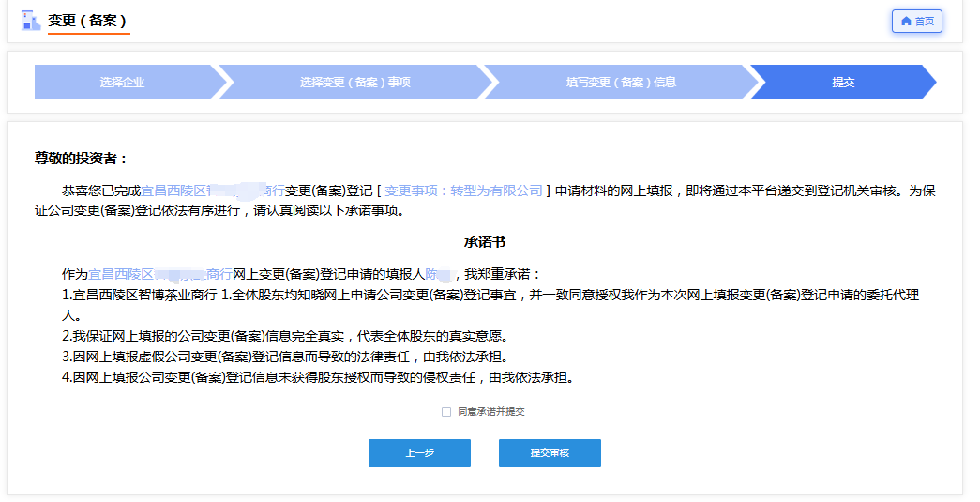Screen dimensions: 980x502
Task: Click the 变更事项：转型为有限公司 link
Action: [463, 190]
